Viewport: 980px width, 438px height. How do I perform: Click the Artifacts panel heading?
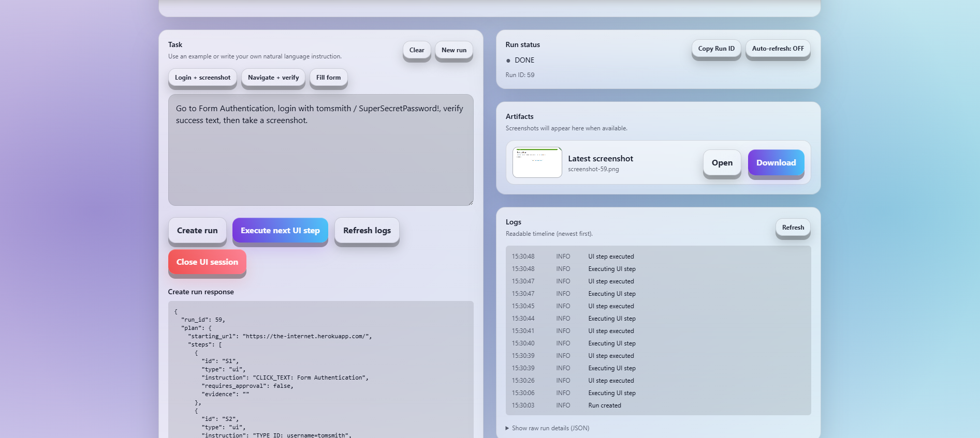pyautogui.click(x=519, y=117)
